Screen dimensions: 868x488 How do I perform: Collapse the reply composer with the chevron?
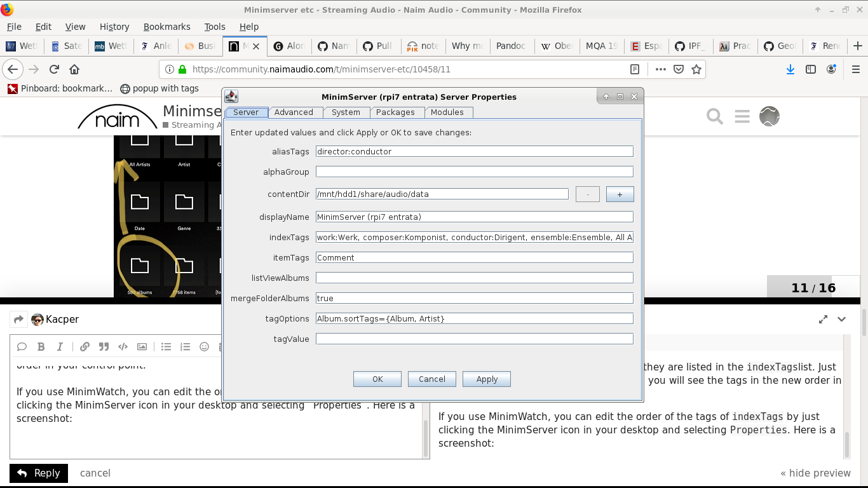point(842,319)
